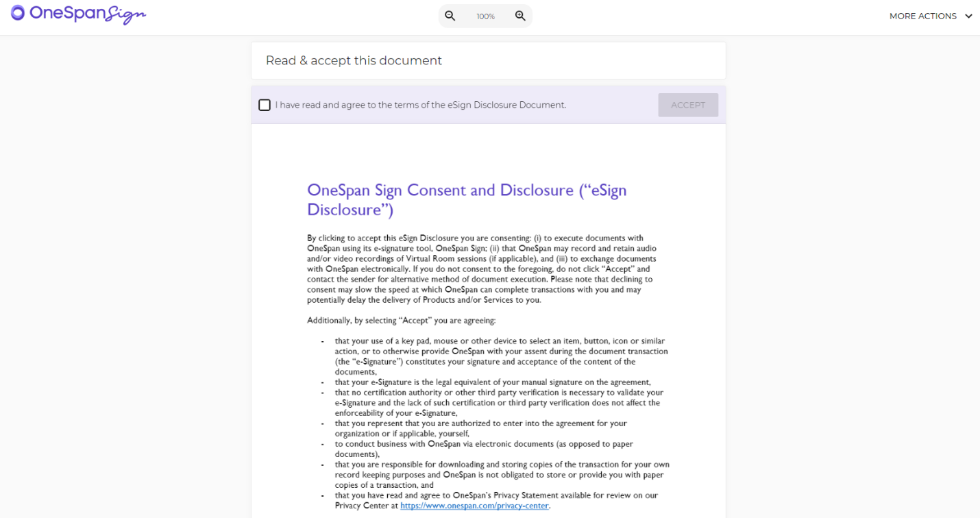This screenshot has height=518, width=980.
Task: Click the paragraph starting 'By clicking to accept'
Action: (x=482, y=269)
